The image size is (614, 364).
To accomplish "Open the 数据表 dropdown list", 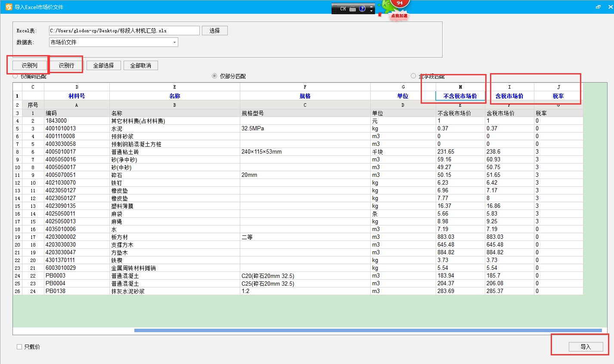I will 174,42.
